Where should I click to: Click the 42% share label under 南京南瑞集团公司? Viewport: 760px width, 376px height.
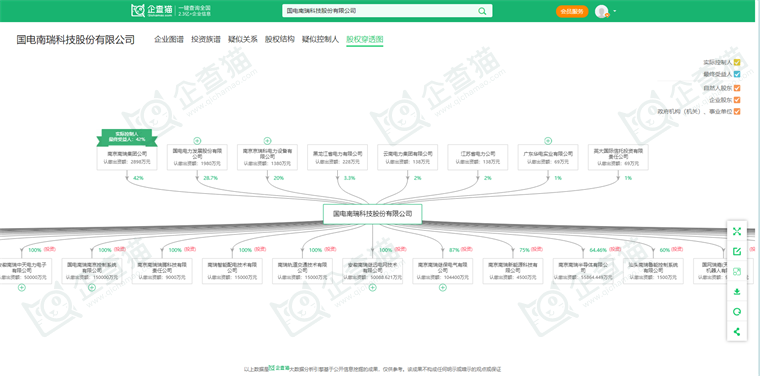pos(139,178)
